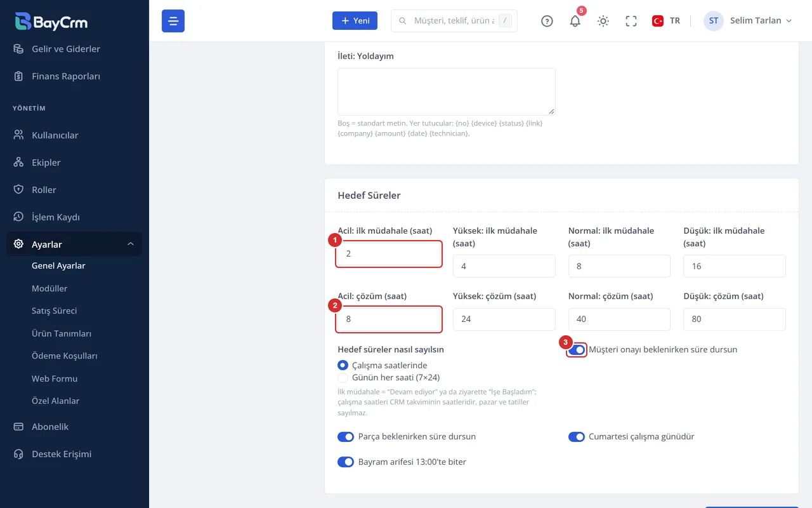Open the help question mark icon
The height and width of the screenshot is (508, 812).
click(x=547, y=21)
